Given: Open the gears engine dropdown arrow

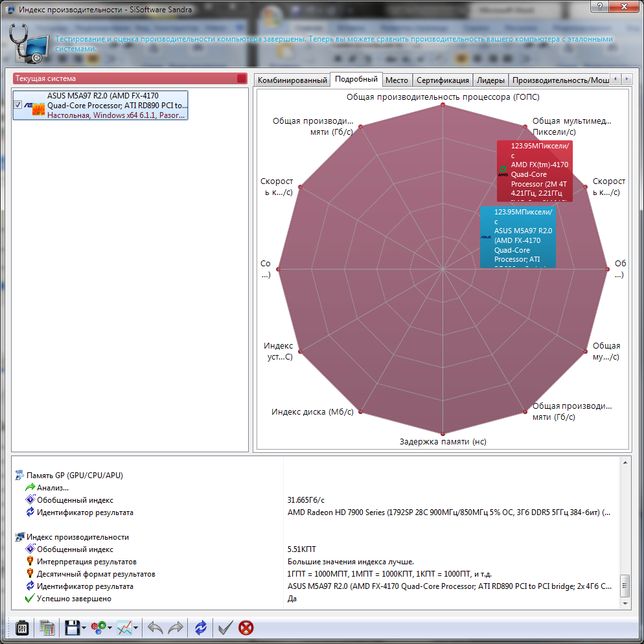Looking at the screenshot, I should [109, 628].
